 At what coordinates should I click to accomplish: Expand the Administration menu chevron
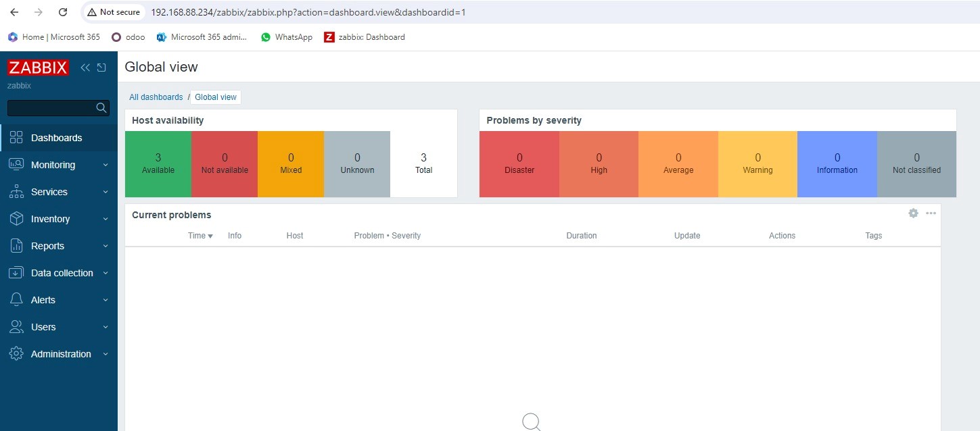[x=106, y=354]
